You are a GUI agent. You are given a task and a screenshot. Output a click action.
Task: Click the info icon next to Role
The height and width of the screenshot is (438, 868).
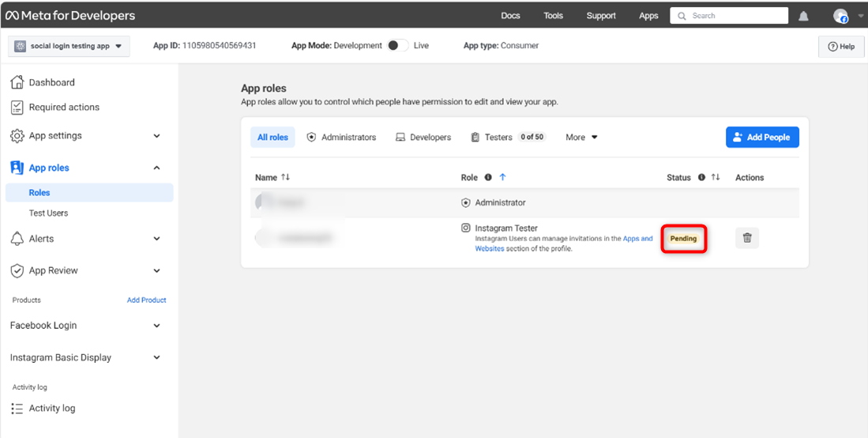point(488,177)
